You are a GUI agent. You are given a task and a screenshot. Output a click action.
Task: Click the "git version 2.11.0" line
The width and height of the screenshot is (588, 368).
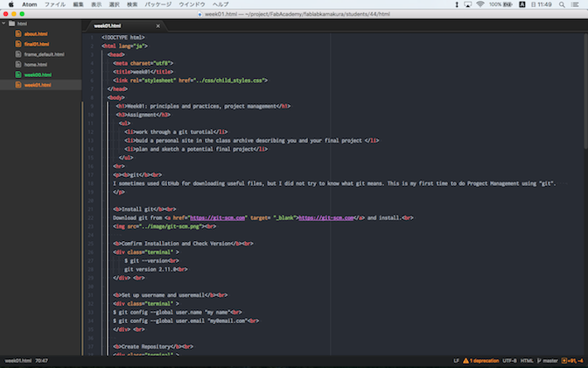coord(156,269)
